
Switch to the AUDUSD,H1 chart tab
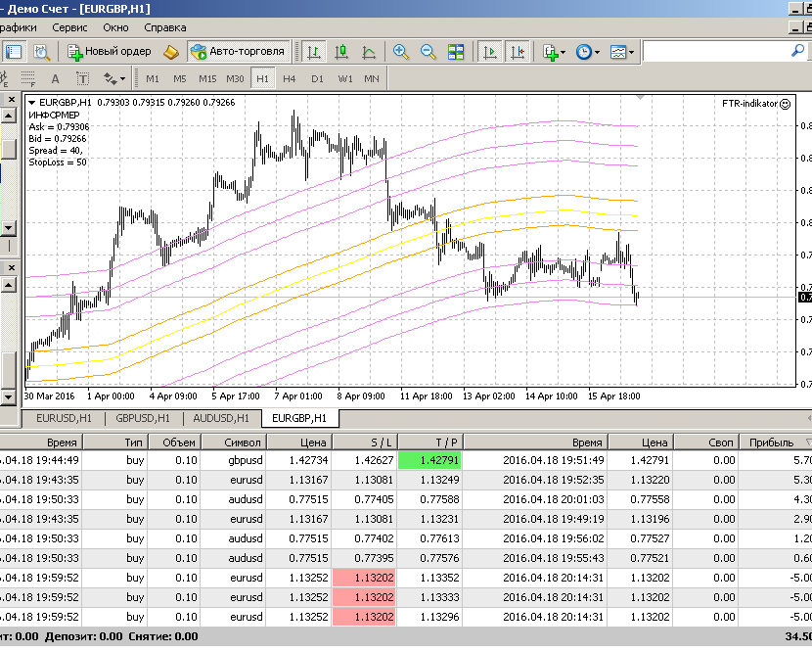pyautogui.click(x=221, y=418)
